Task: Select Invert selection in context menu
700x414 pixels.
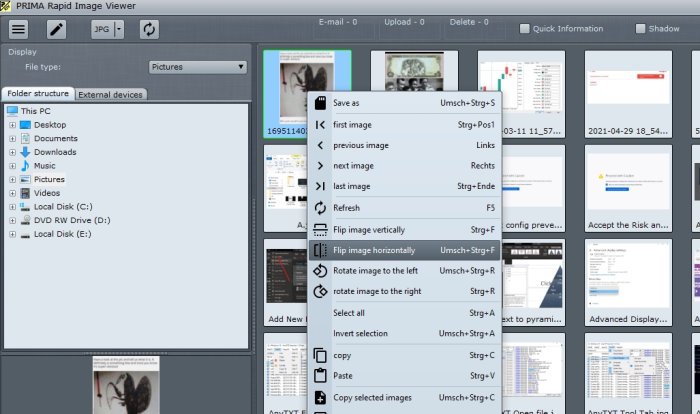Action: coord(367,333)
